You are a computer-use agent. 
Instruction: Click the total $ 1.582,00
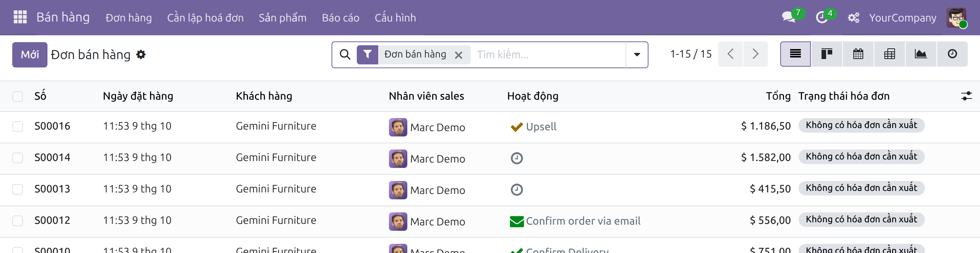(766, 158)
